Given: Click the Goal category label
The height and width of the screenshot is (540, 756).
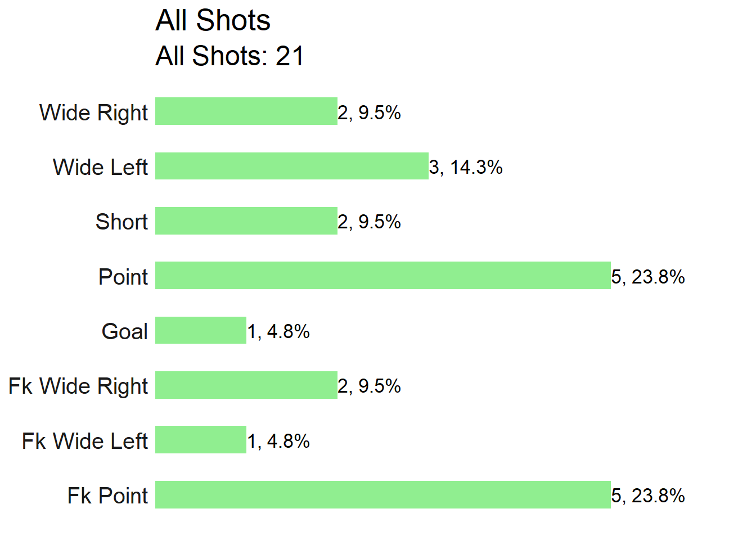Looking at the screenshot, I should 124,331.
